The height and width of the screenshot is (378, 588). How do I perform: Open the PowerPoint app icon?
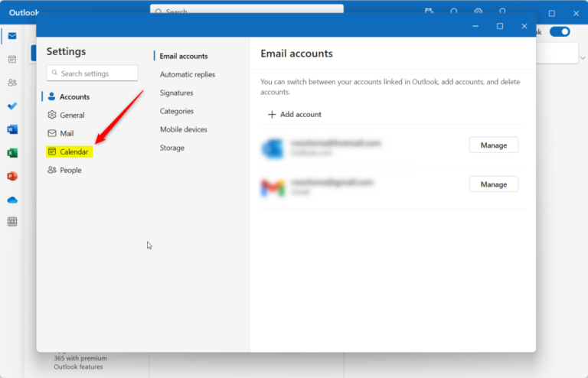pos(12,176)
